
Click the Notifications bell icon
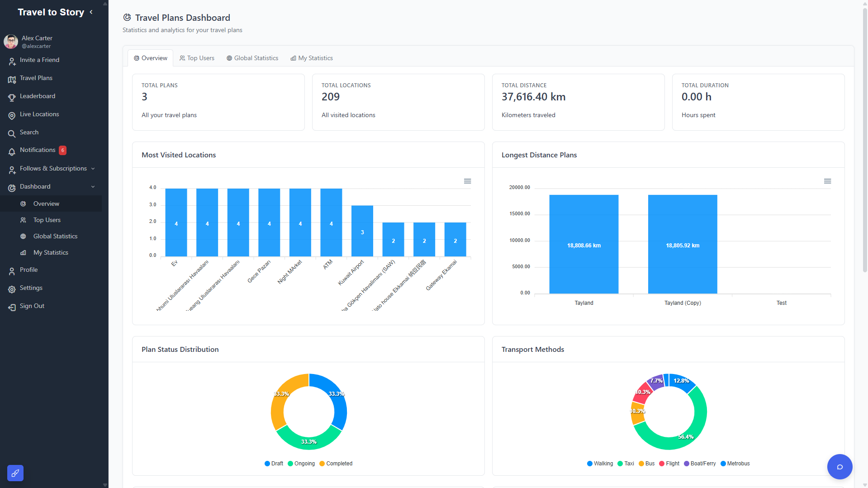click(x=12, y=151)
